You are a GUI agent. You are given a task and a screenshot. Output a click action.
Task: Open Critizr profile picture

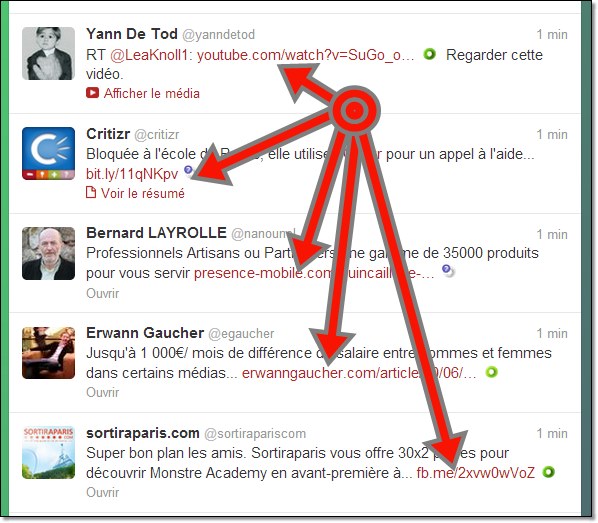coord(48,153)
